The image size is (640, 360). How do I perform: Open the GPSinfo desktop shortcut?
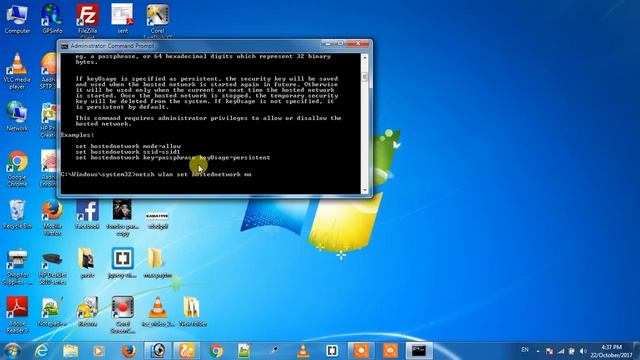pyautogui.click(x=52, y=19)
